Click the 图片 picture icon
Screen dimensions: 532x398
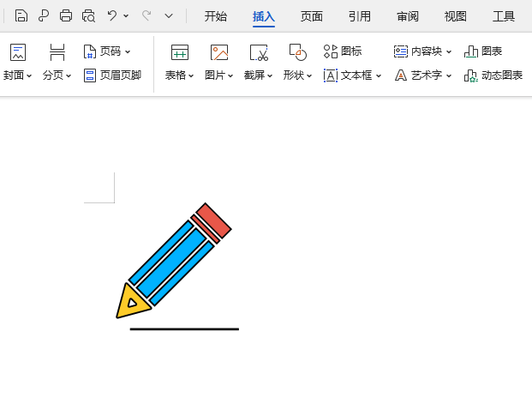pos(219,52)
